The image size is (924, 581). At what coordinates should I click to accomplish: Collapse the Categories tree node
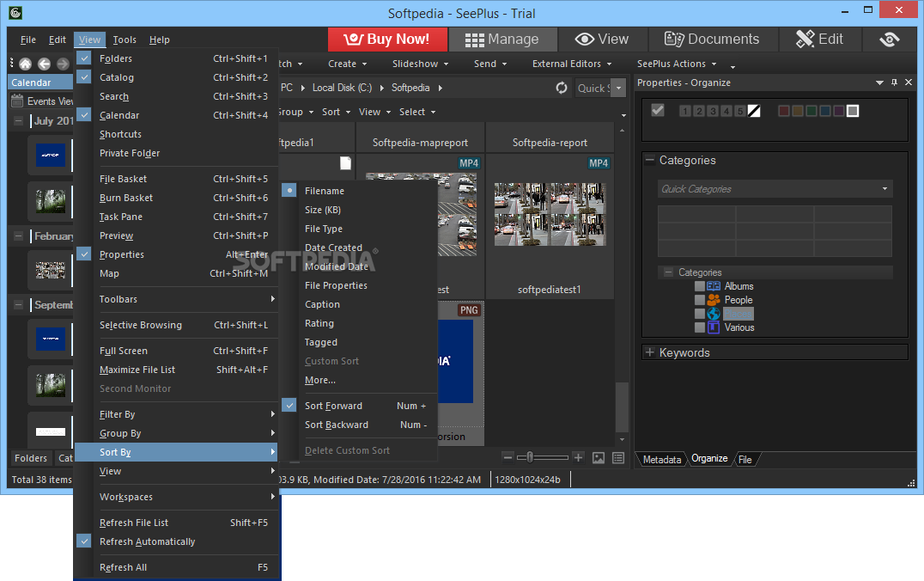pyautogui.click(x=668, y=272)
